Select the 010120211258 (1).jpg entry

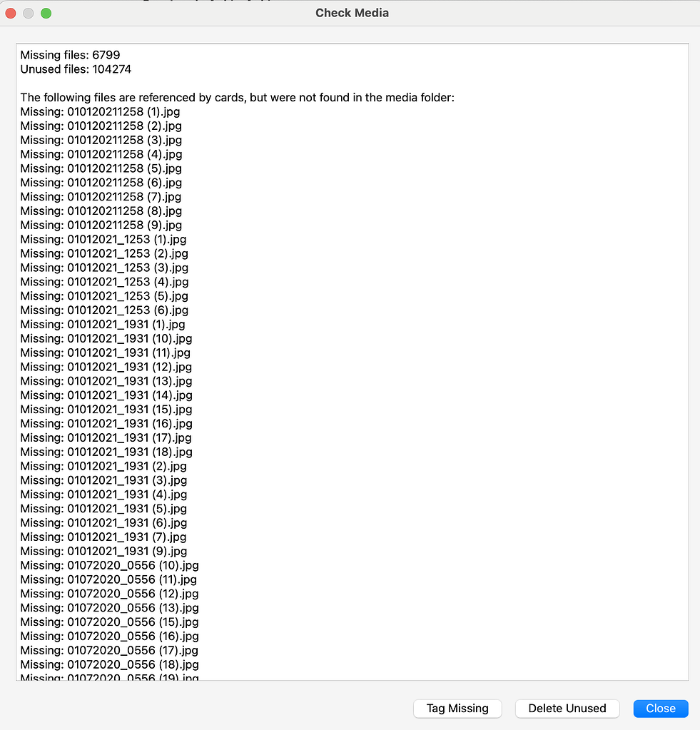click(100, 112)
